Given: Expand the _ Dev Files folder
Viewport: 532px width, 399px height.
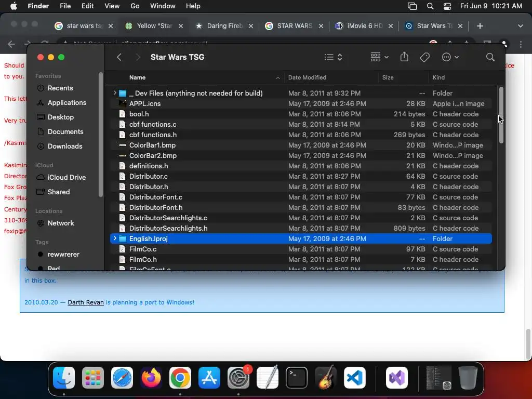Looking at the screenshot, I should 115,93.
